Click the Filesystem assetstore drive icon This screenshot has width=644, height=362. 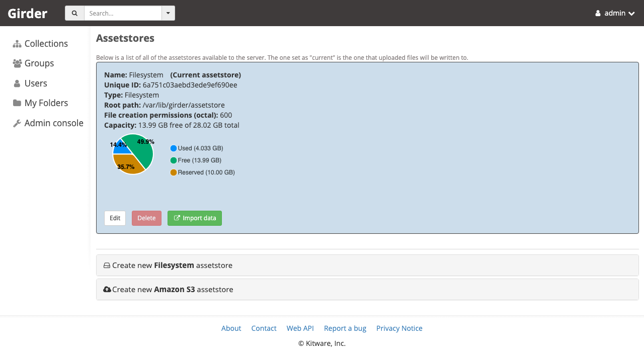point(107,265)
